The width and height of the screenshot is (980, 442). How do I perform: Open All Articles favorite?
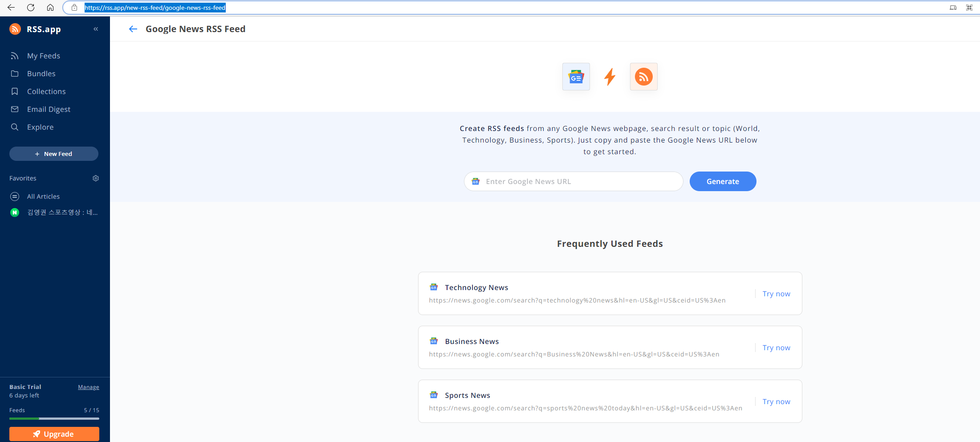tap(43, 196)
